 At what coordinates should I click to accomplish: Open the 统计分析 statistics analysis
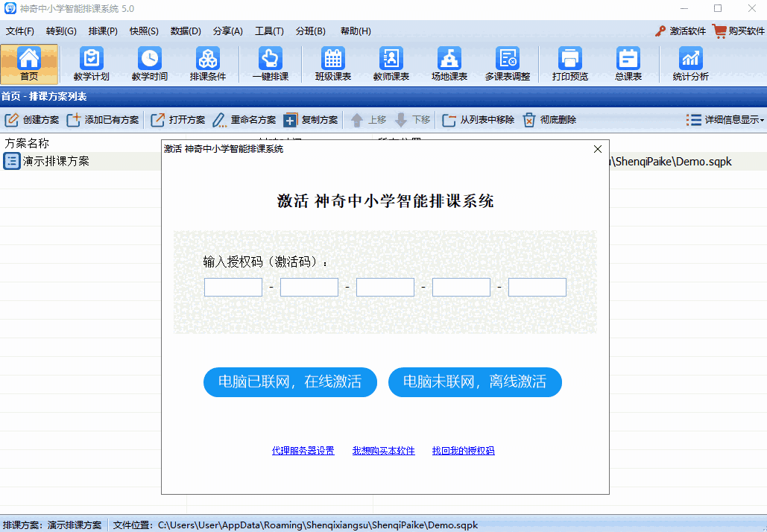pyautogui.click(x=689, y=63)
